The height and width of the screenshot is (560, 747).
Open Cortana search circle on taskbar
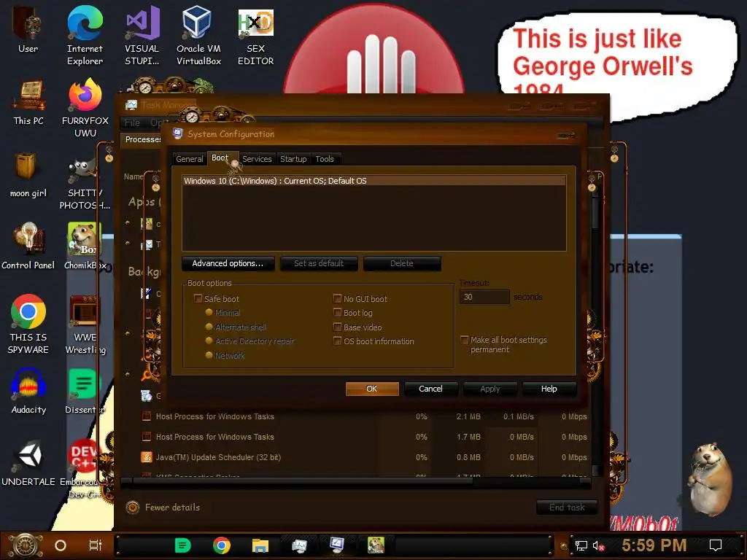[x=61, y=545]
